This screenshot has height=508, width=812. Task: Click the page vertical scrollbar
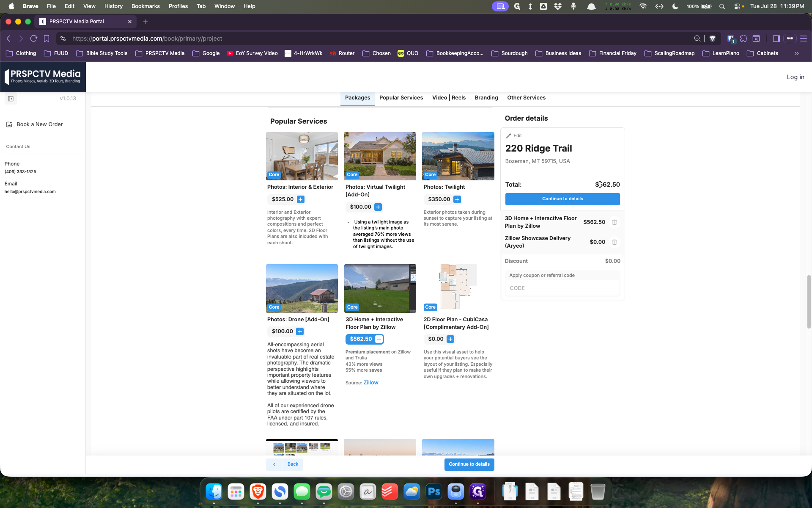(809, 301)
